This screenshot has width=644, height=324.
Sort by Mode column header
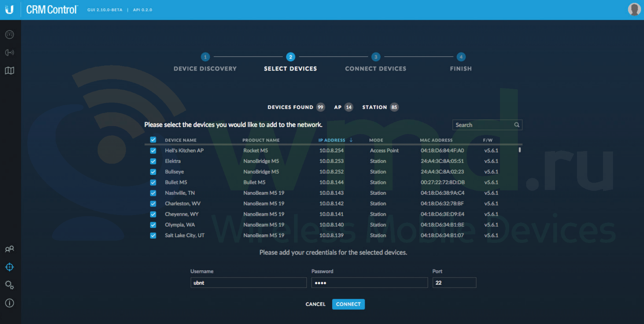point(376,140)
